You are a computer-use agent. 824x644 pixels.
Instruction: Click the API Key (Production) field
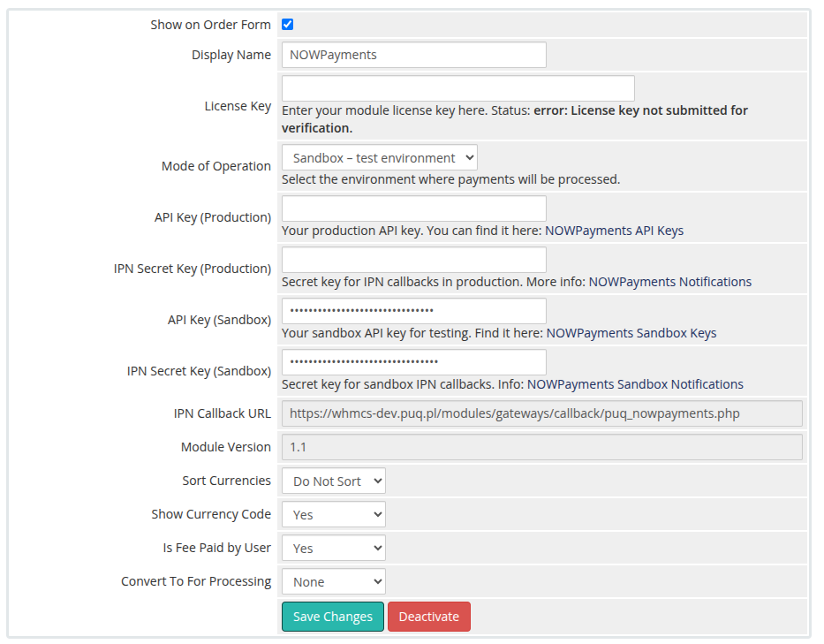coord(413,208)
